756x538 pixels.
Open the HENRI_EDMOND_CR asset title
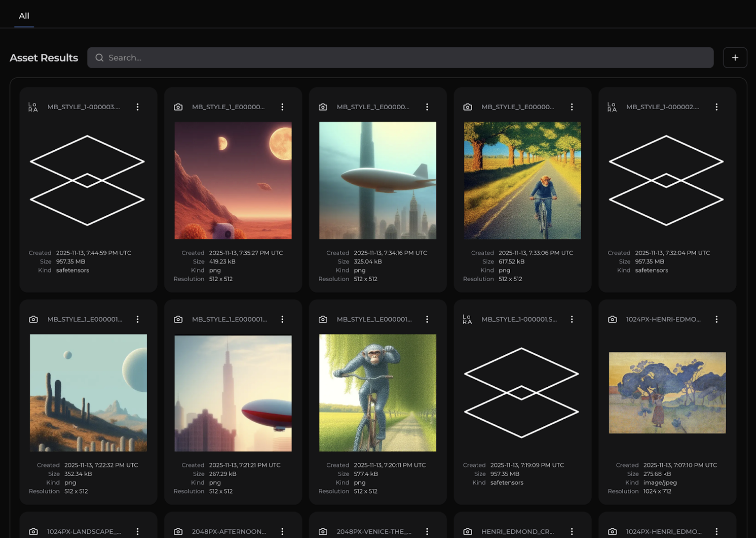click(517, 531)
